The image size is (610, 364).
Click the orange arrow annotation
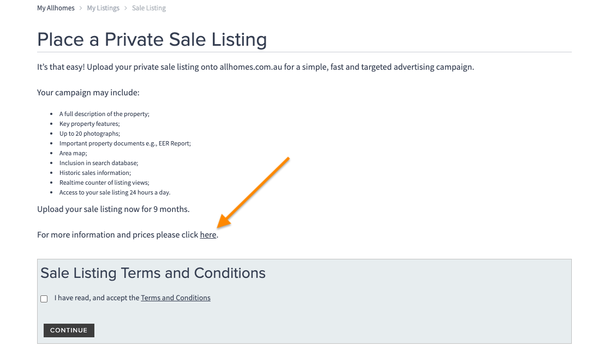[x=254, y=192]
